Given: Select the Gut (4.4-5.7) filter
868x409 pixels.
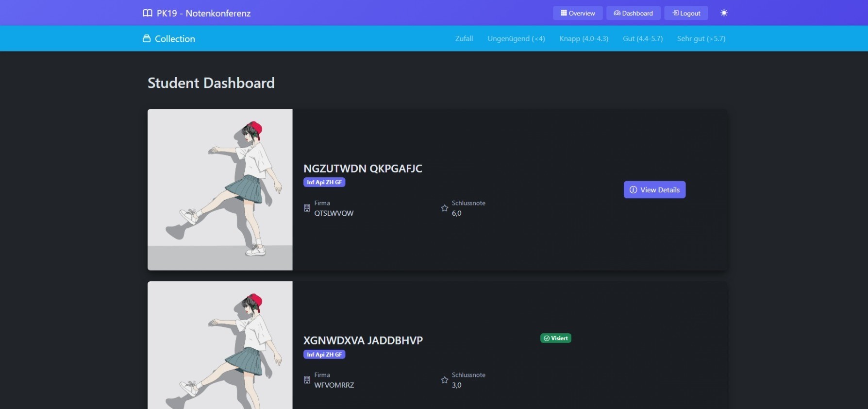Looking at the screenshot, I should [x=643, y=38].
